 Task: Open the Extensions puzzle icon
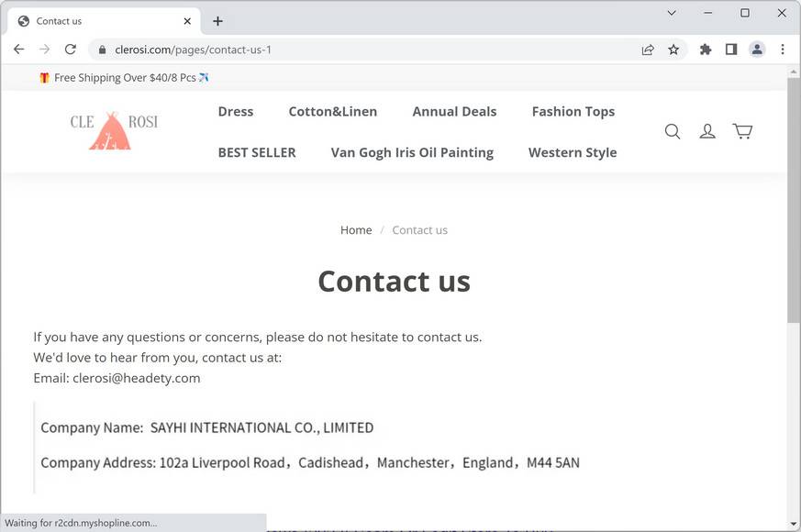[706, 50]
